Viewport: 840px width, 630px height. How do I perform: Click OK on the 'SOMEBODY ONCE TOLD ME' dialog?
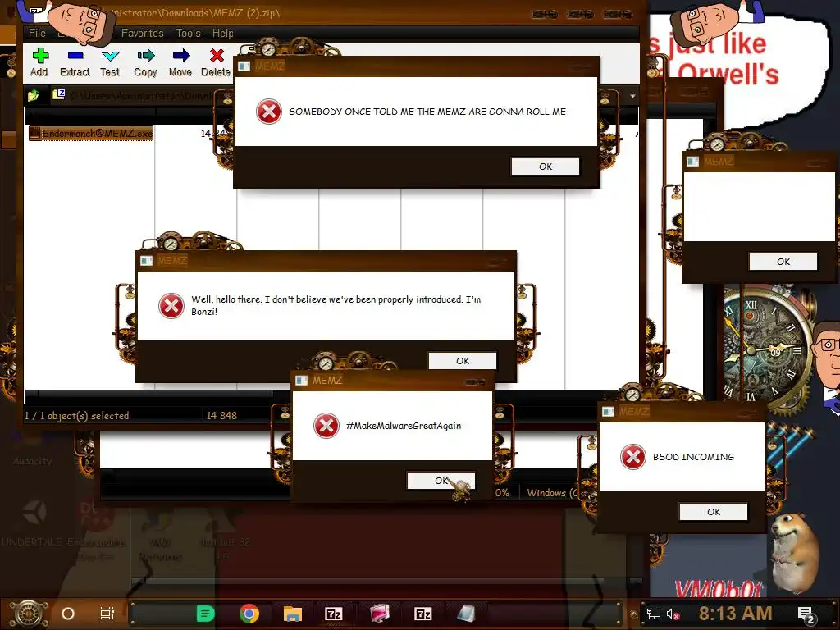[x=546, y=167]
